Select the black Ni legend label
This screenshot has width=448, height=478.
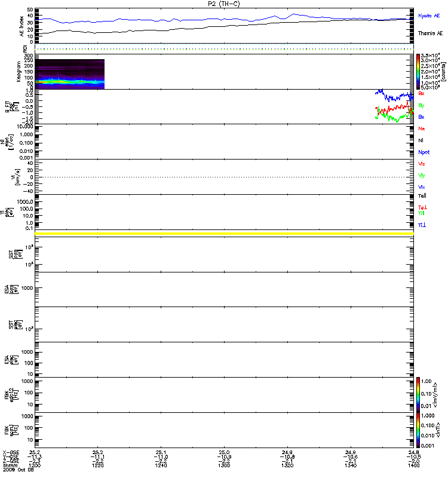[421, 140]
